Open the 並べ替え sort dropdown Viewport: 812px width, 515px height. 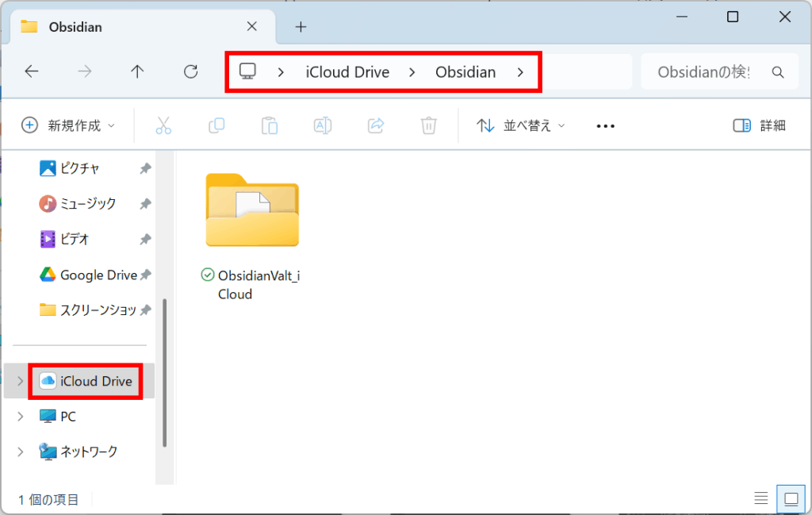click(521, 125)
